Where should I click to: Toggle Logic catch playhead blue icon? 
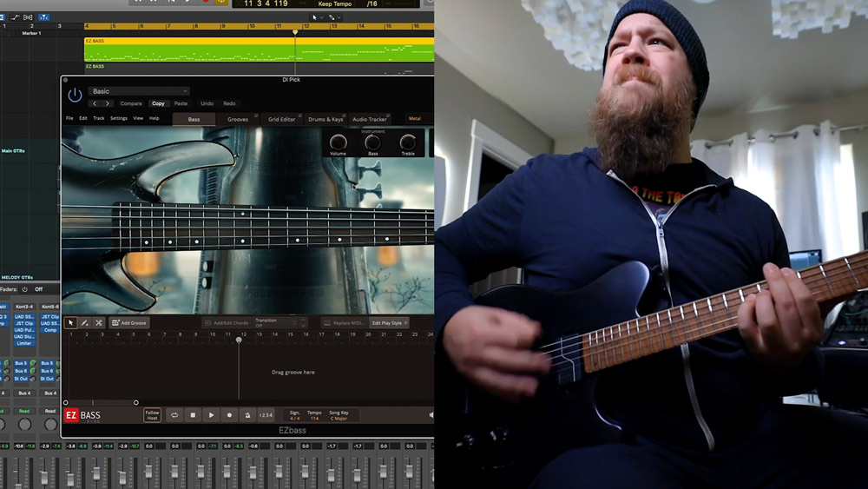(x=43, y=17)
